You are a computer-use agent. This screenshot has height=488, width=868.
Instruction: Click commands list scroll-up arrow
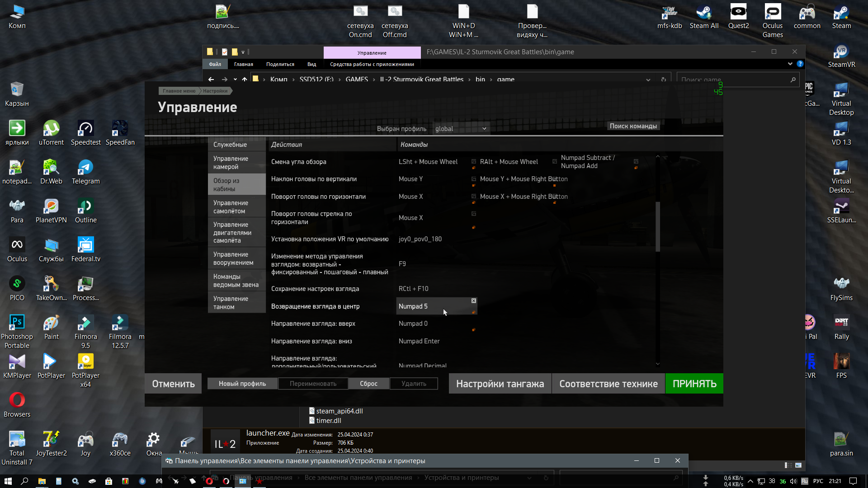(x=658, y=157)
